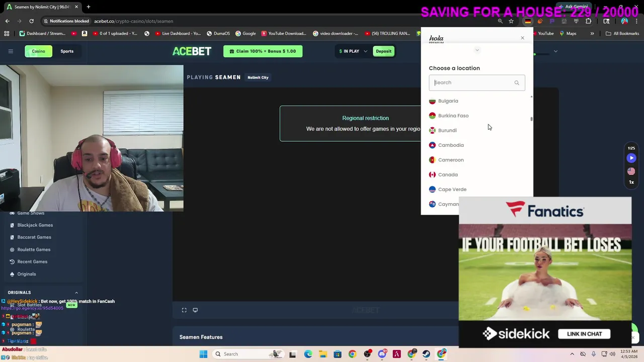
Task: Toggle theater mode monitor icon
Action: pyautogui.click(x=195, y=310)
